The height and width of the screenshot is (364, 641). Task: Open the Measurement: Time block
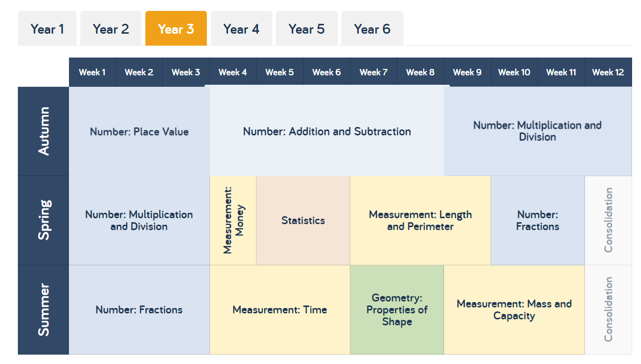tap(280, 310)
